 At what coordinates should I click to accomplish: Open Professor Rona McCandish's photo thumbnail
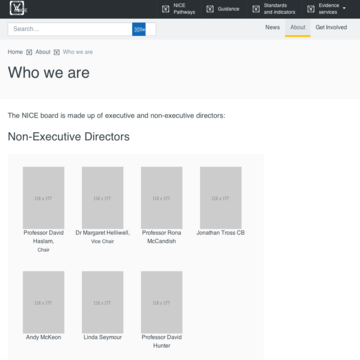pos(162,198)
